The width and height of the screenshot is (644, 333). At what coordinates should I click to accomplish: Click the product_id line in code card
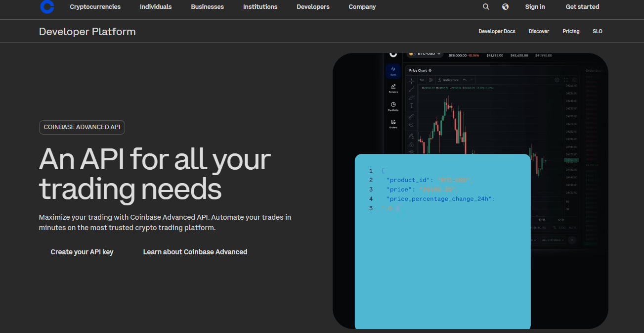pyautogui.click(x=430, y=180)
